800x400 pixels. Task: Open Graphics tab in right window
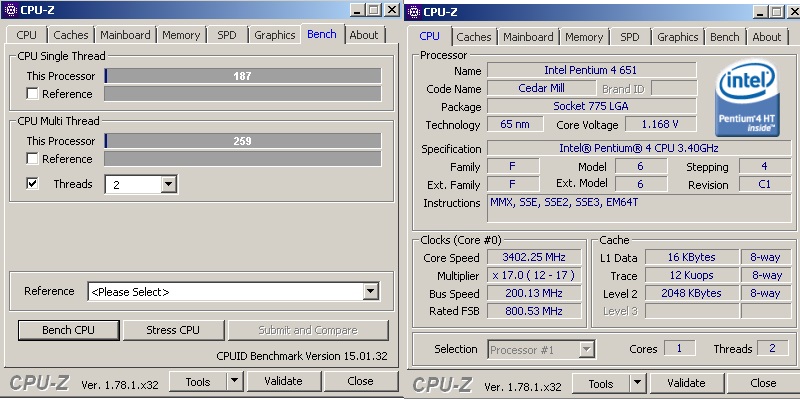(678, 37)
